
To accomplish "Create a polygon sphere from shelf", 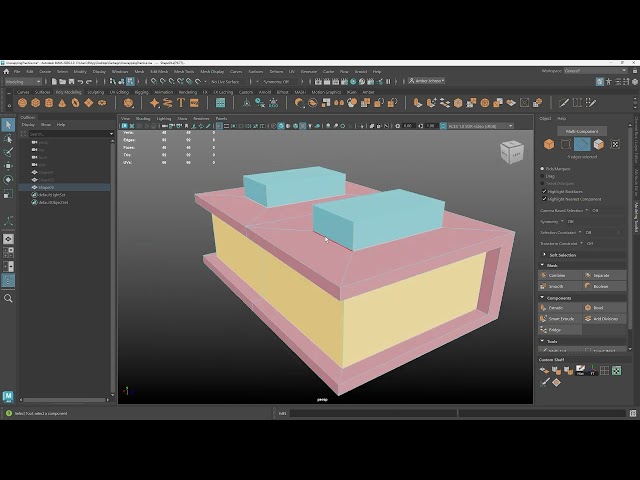I will point(22,103).
